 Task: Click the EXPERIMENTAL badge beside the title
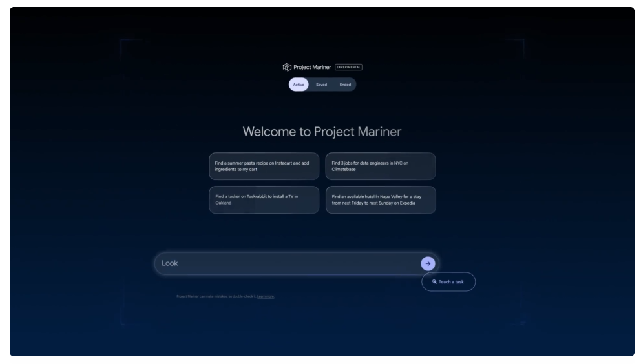click(348, 67)
